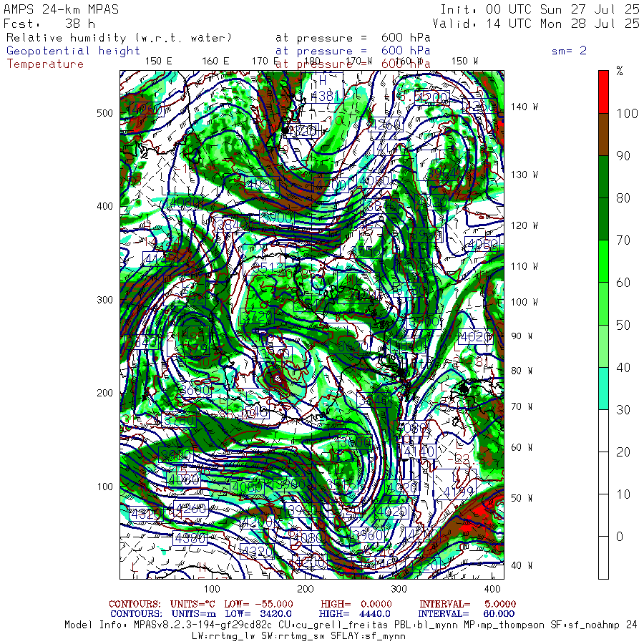Click the red 'UNITS=°C' contour legend text

click(194, 604)
